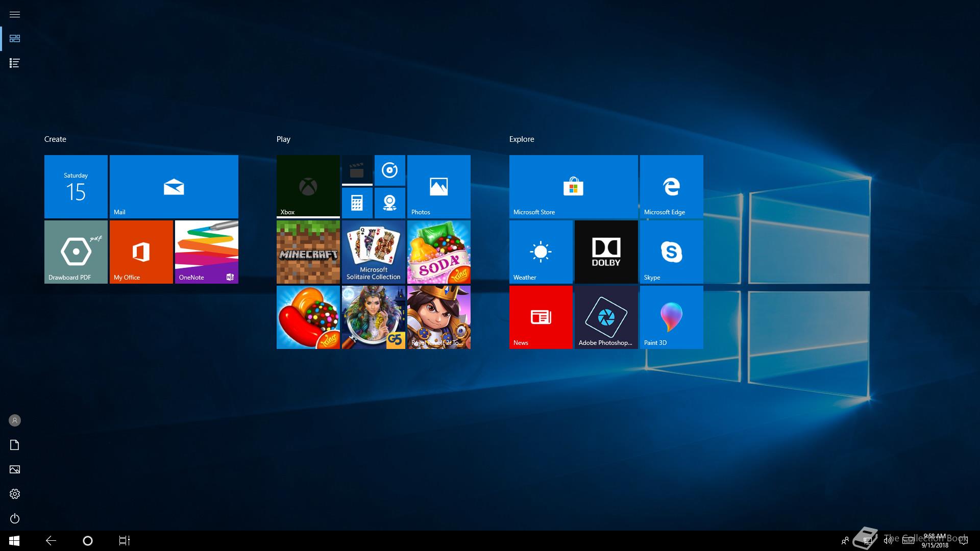Open the volume speaker tray icon
Image resolution: width=980 pixels, height=551 pixels.
click(888, 541)
